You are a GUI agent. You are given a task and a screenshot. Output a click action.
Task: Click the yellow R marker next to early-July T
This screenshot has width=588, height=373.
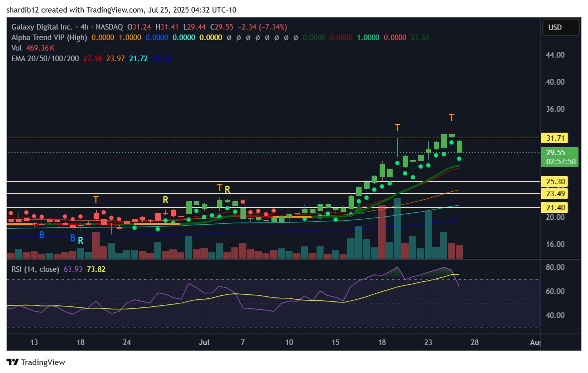227,189
